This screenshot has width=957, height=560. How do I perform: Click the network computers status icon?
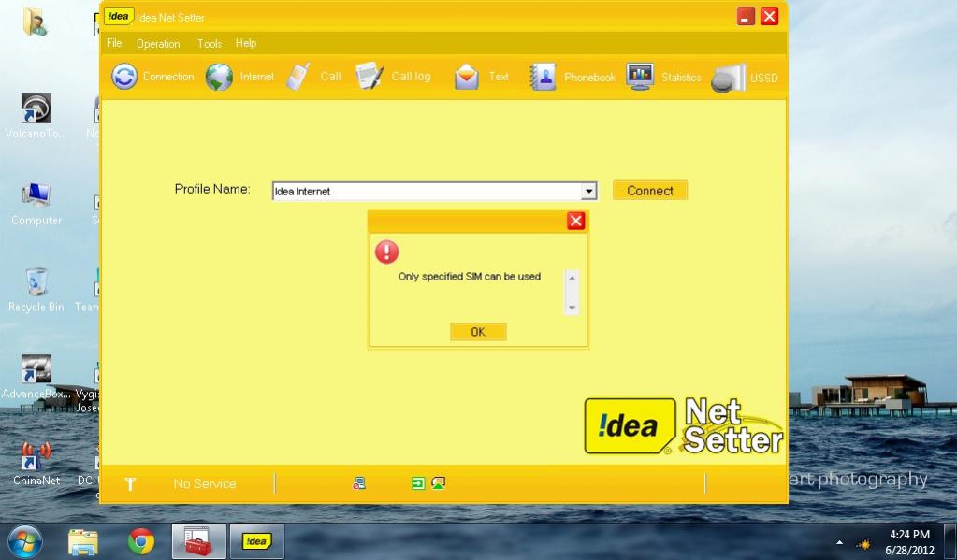coord(359,483)
